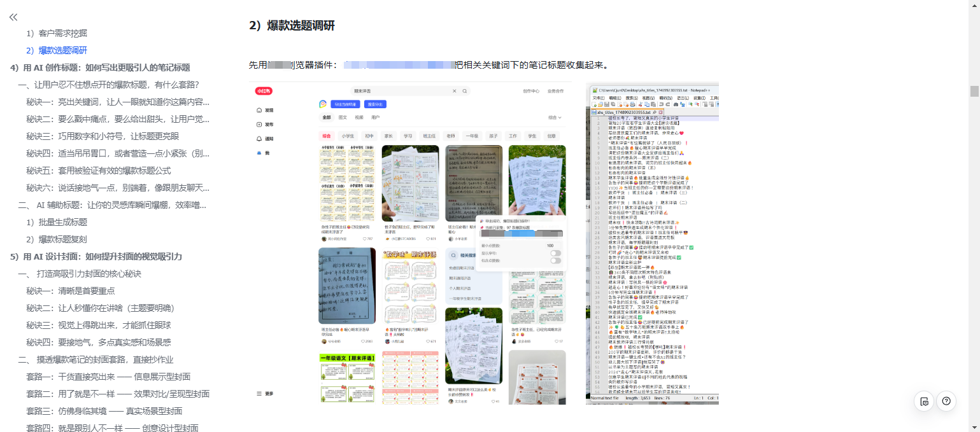The image size is (980, 432).
Task: Toggle the first switch in plugin popup
Action: [556, 253]
